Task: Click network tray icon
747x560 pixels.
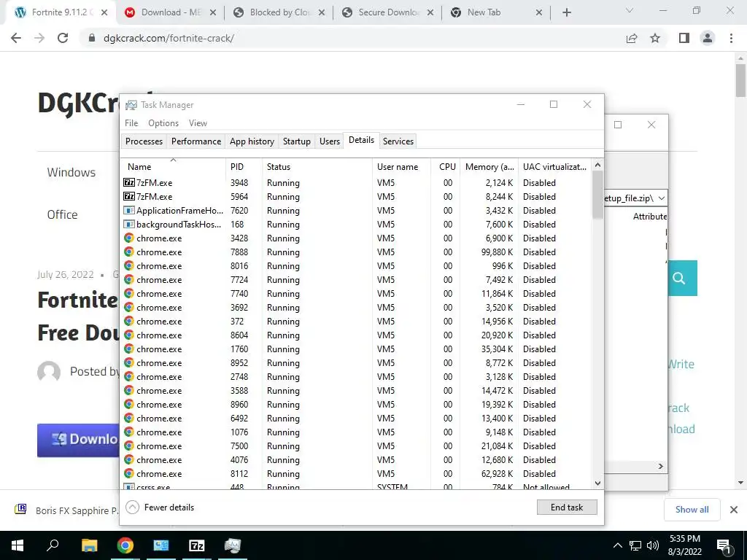Action: [635, 545]
